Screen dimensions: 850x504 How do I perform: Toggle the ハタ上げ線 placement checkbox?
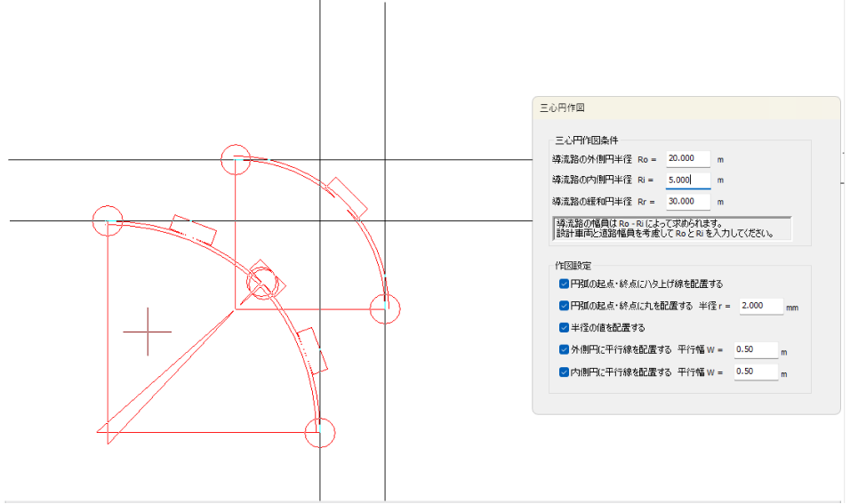(565, 284)
